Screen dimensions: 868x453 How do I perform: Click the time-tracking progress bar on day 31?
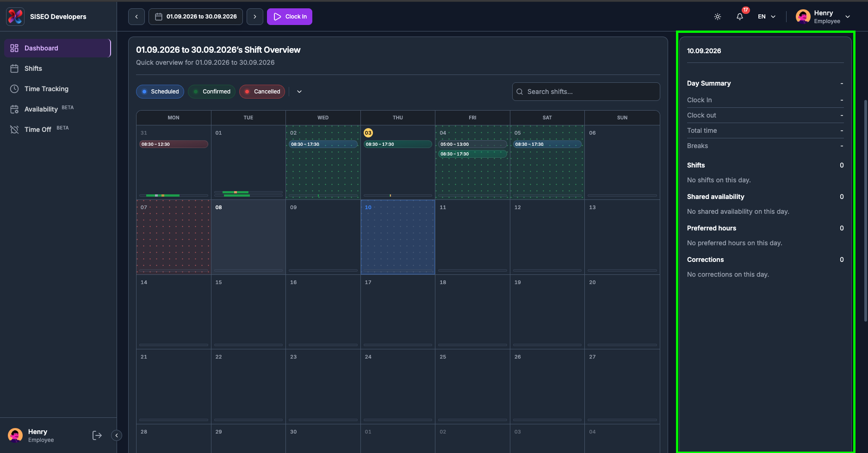tap(174, 196)
